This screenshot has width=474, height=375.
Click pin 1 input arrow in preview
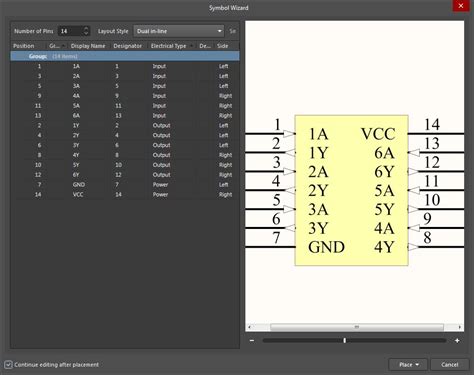289,134
